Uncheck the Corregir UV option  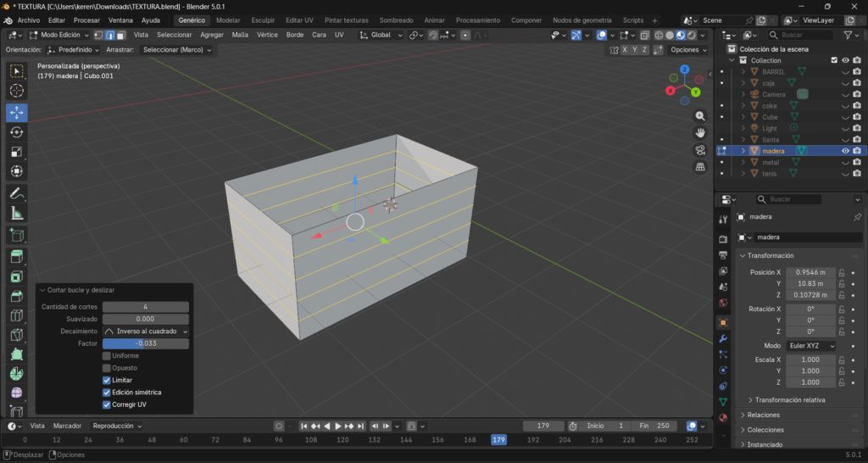coord(107,404)
